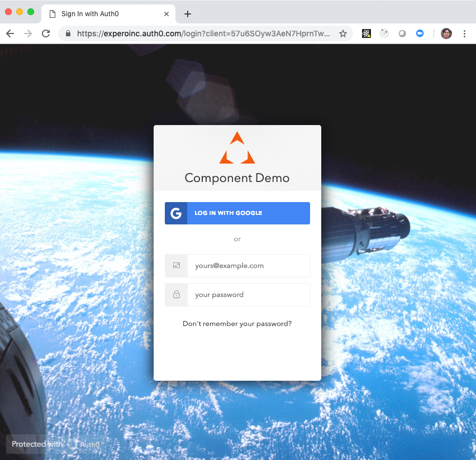Click the Component Demo title text
476x460 pixels.
click(237, 178)
